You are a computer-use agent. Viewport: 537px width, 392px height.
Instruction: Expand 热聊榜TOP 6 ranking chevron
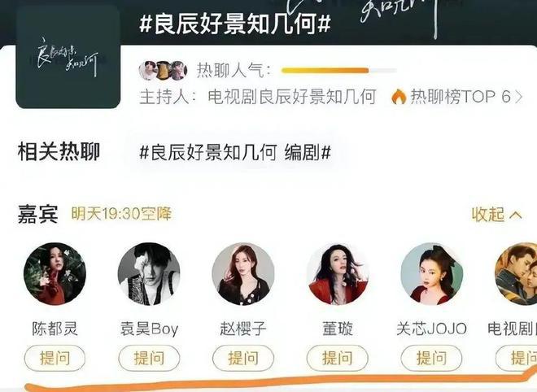click(518, 98)
